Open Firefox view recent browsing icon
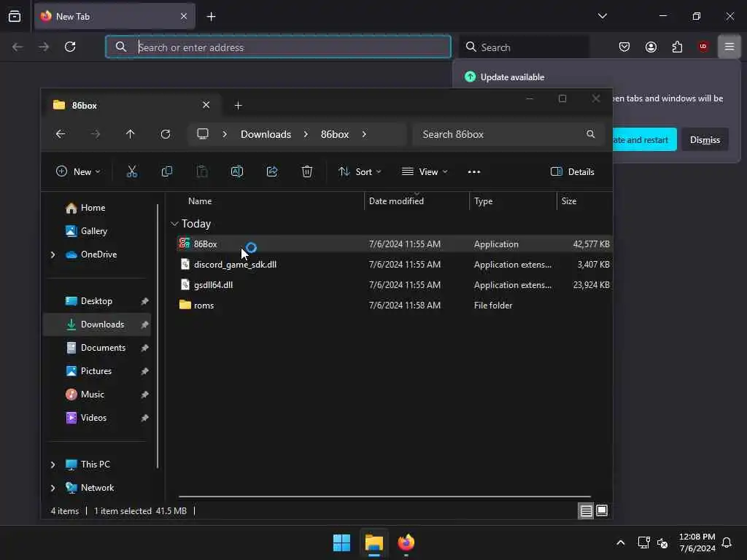 15,16
